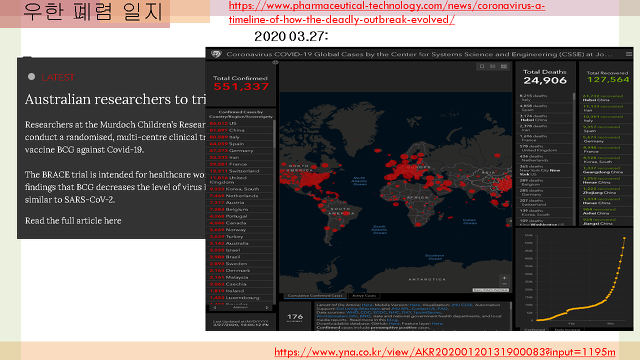
Task: Select Hubei China entry in recovered list
Action: coord(607,98)
